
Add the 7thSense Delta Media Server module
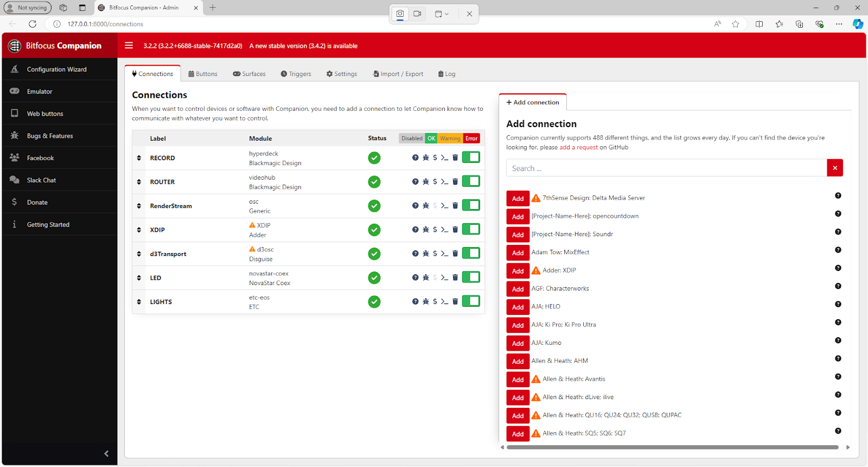(x=518, y=198)
